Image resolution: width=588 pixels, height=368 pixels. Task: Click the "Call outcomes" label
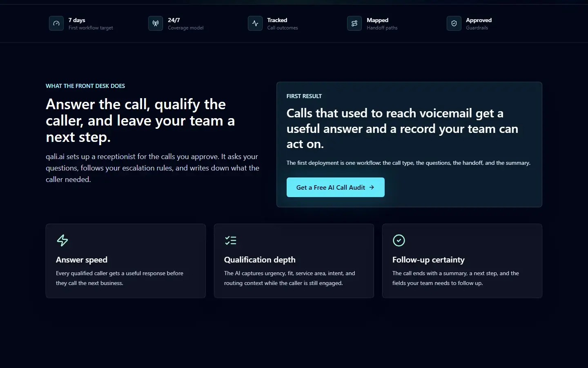283,28
